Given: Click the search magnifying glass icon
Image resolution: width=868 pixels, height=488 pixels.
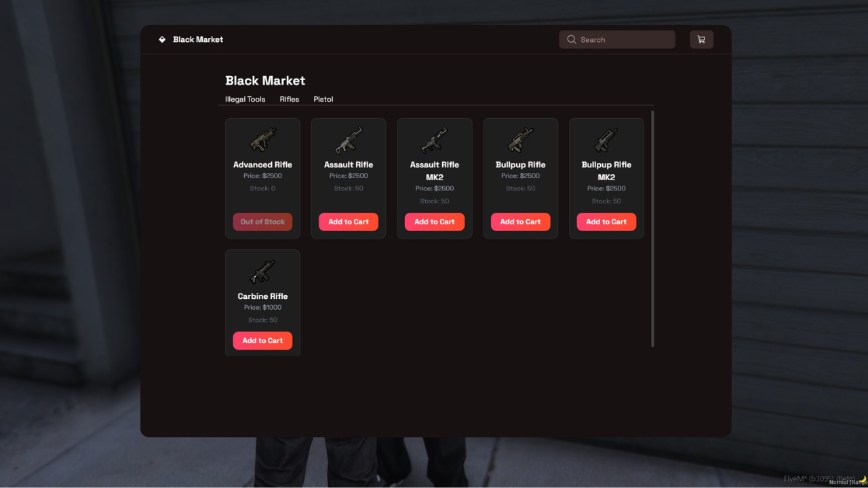Looking at the screenshot, I should 572,39.
